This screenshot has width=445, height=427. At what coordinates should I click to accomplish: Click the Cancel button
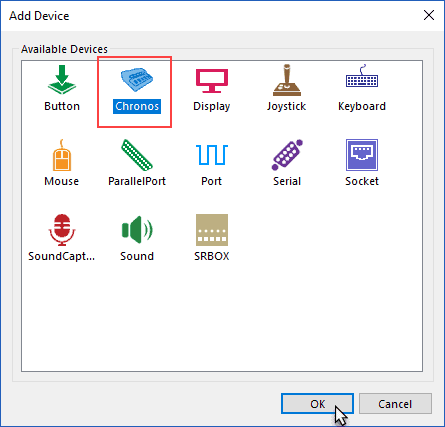(x=395, y=404)
